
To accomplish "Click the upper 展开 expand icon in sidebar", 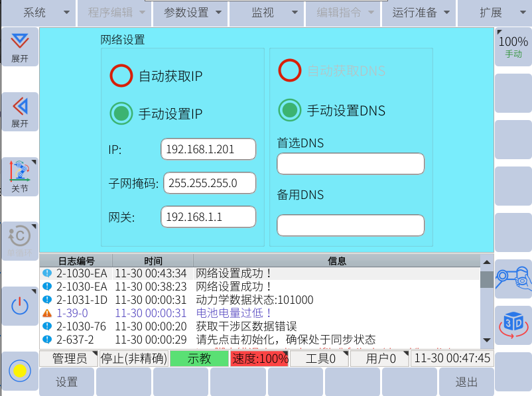I will [x=19, y=46].
